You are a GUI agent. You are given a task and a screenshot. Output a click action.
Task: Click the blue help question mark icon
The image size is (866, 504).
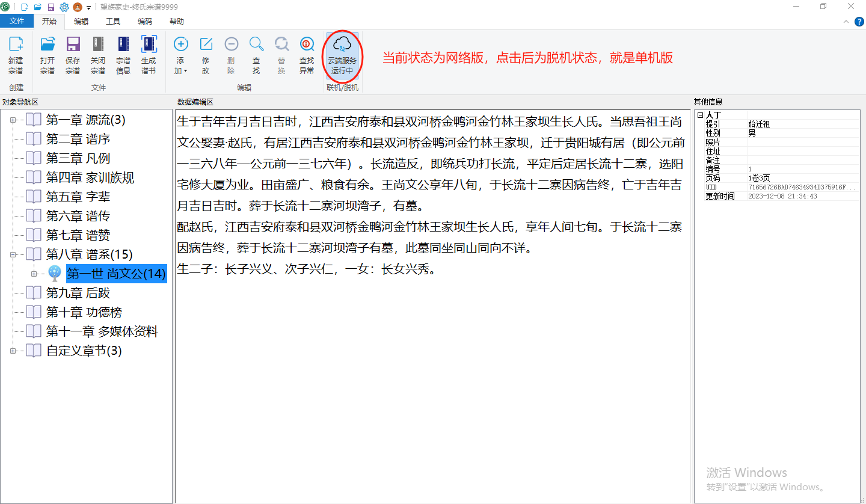tap(859, 21)
